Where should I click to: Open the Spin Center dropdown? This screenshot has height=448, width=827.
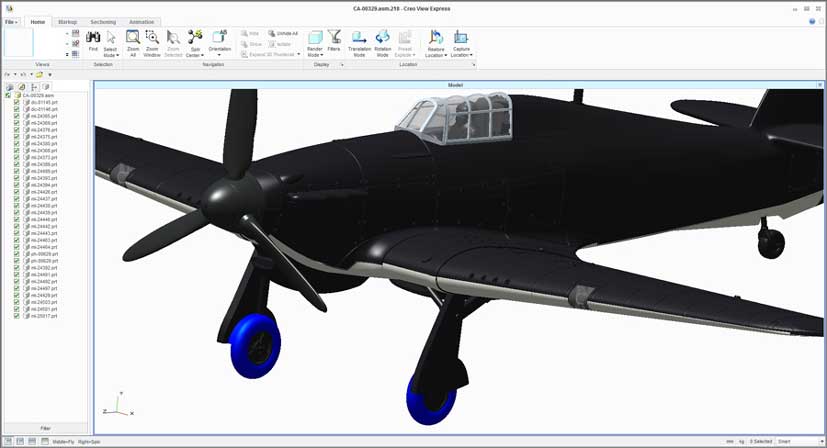pos(195,43)
